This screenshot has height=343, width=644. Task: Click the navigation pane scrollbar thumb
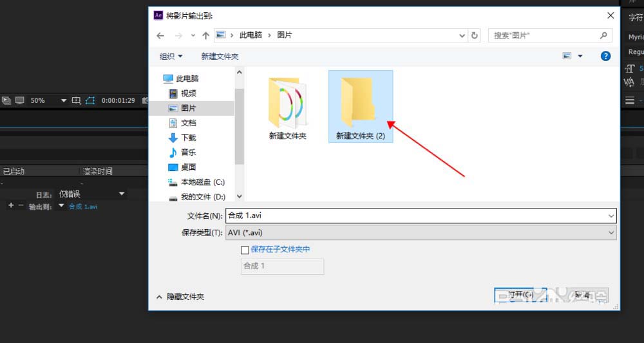coord(240,126)
